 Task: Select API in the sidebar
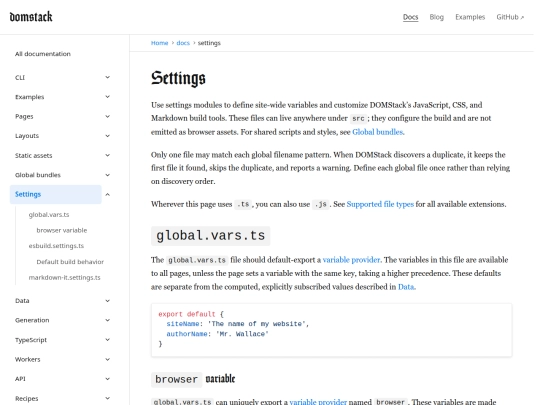pos(20,379)
